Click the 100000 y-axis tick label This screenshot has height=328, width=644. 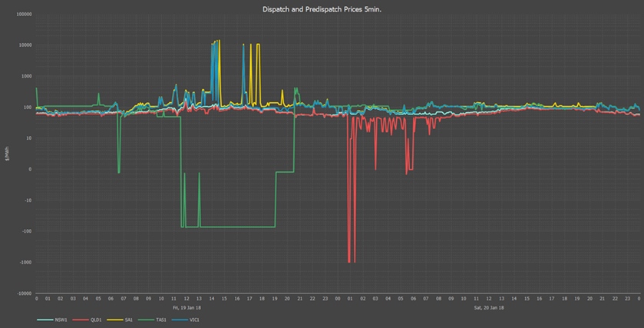21,15
